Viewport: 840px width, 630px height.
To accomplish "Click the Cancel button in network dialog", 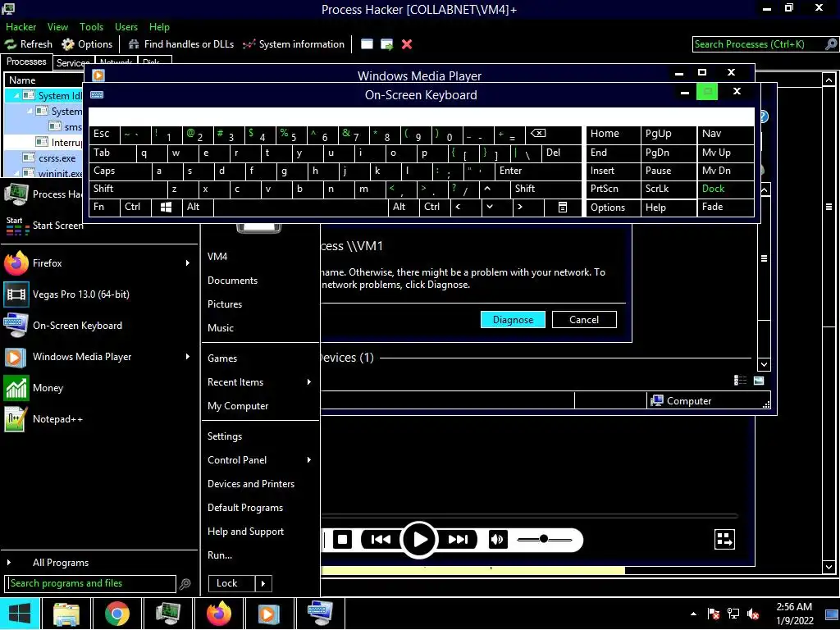I will pyautogui.click(x=584, y=320).
